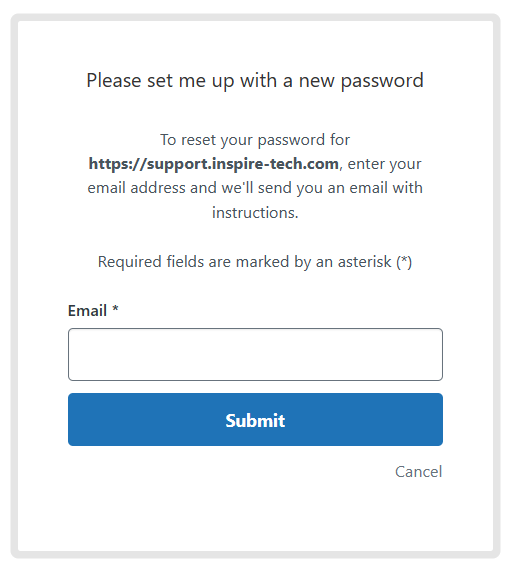Viewport: 509px width, 565px height.
Task: Click the word 'instructions.' in the description
Action: pyautogui.click(x=255, y=213)
